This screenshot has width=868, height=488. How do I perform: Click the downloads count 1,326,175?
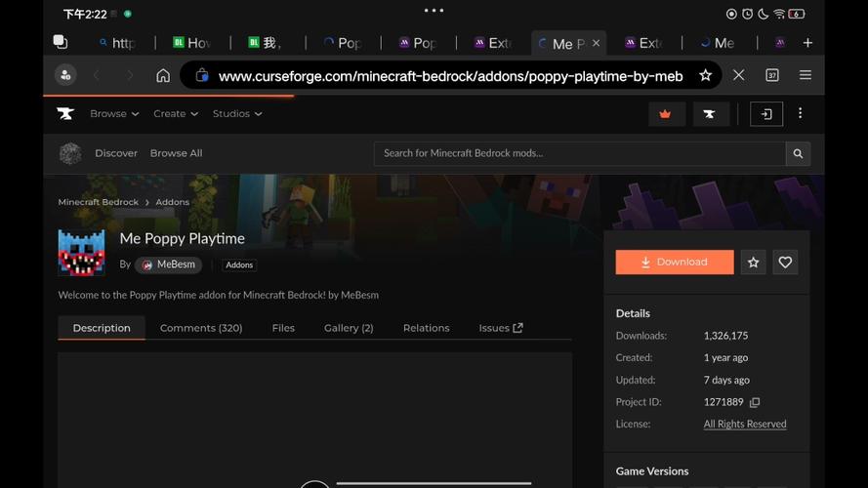click(x=725, y=336)
